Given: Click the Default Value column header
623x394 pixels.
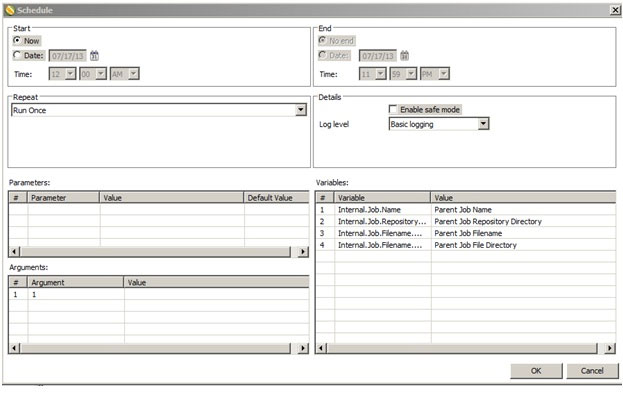Looking at the screenshot, I should pos(277,197).
